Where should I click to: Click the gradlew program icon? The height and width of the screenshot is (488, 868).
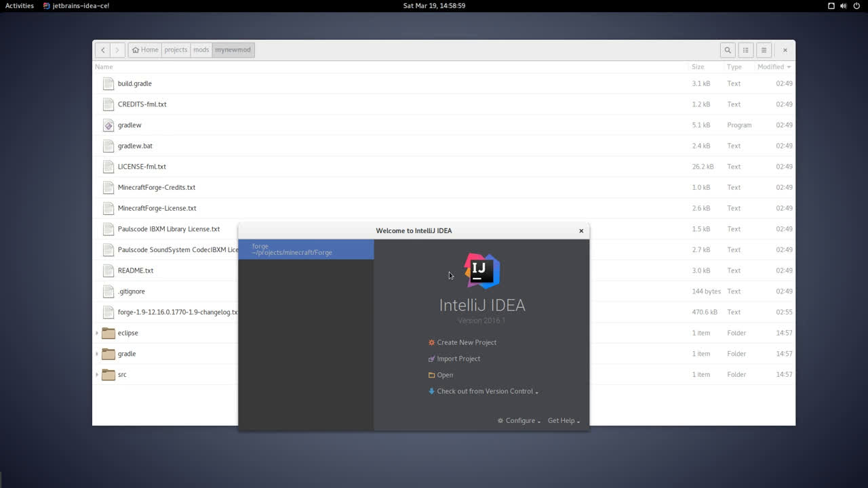[108, 125]
